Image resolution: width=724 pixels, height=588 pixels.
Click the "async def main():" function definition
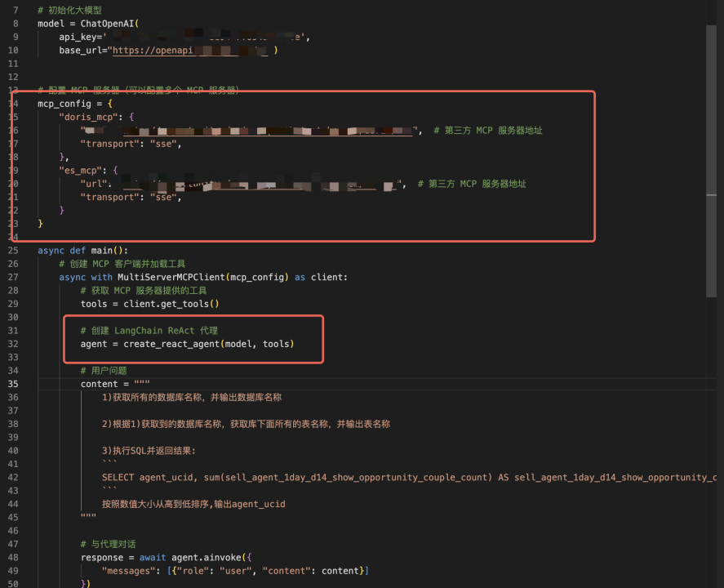pos(82,251)
